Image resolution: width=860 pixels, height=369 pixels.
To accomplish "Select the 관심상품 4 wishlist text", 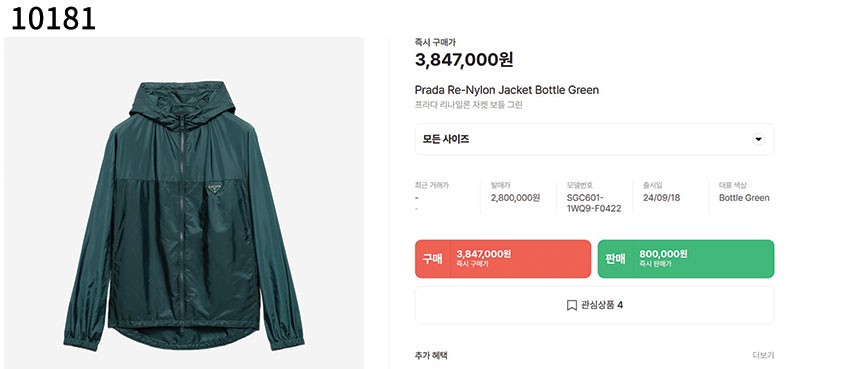I will click(x=602, y=305).
